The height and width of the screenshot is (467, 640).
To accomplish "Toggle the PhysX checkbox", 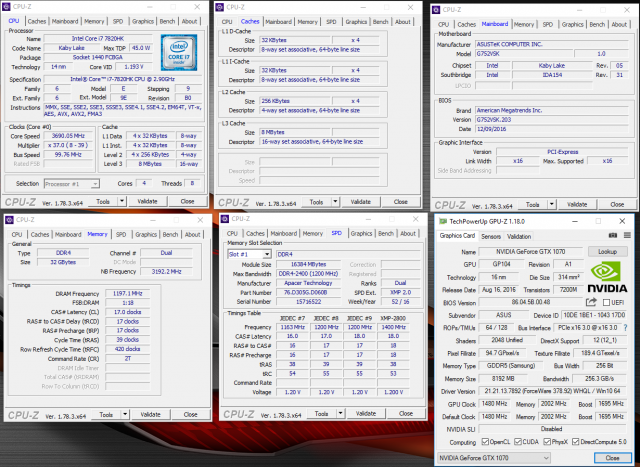I will pyautogui.click(x=546, y=441).
